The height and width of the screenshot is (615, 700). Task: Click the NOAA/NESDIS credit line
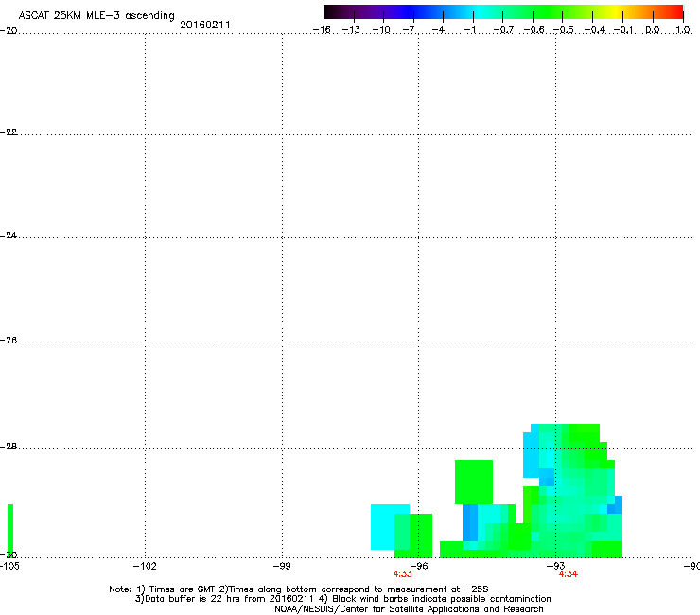pos(409,609)
